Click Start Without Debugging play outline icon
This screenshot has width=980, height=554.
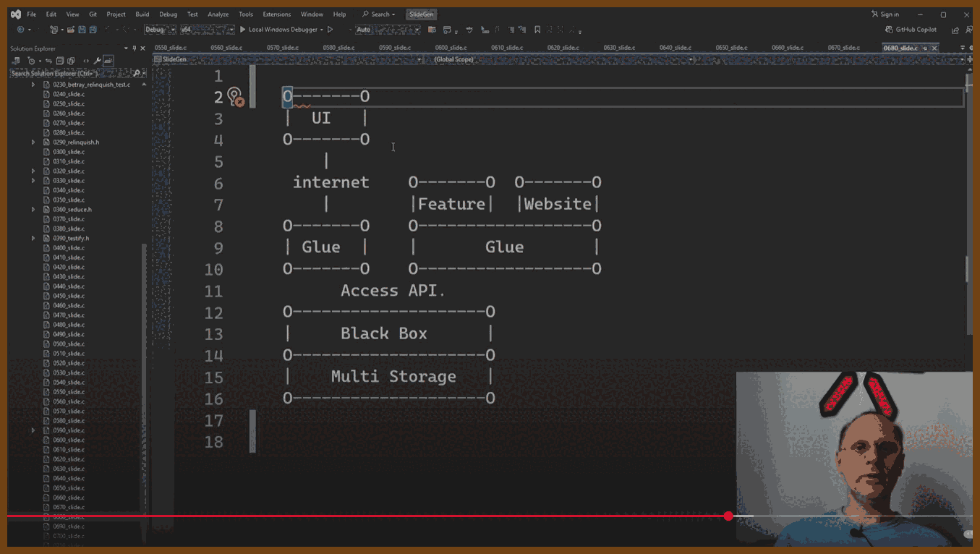pyautogui.click(x=331, y=30)
